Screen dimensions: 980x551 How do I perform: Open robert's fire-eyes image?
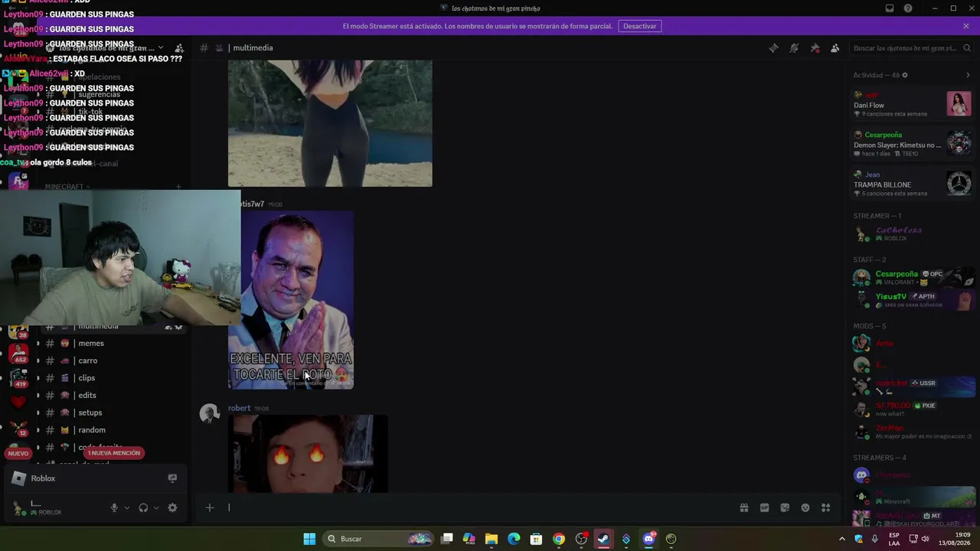point(308,454)
